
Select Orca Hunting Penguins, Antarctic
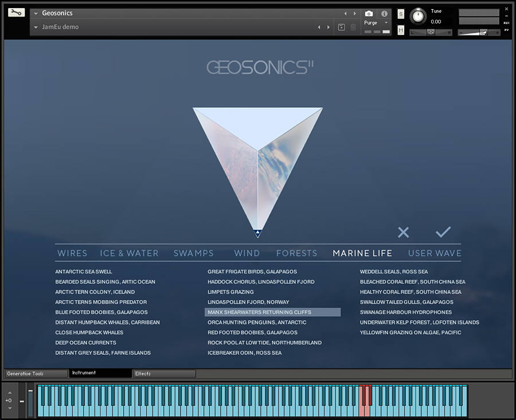point(257,323)
